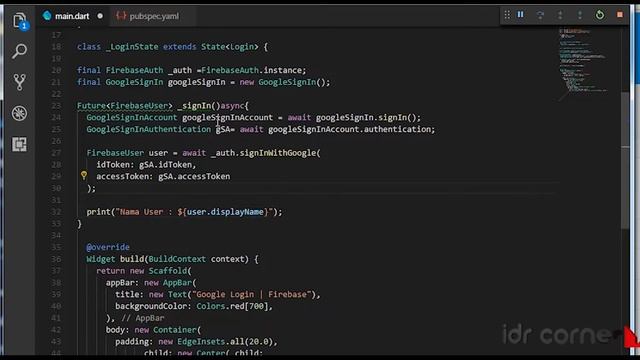The width and height of the screenshot is (640, 360).
Task: Click on signInWithGoogle method call
Action: pyautogui.click(x=278, y=153)
